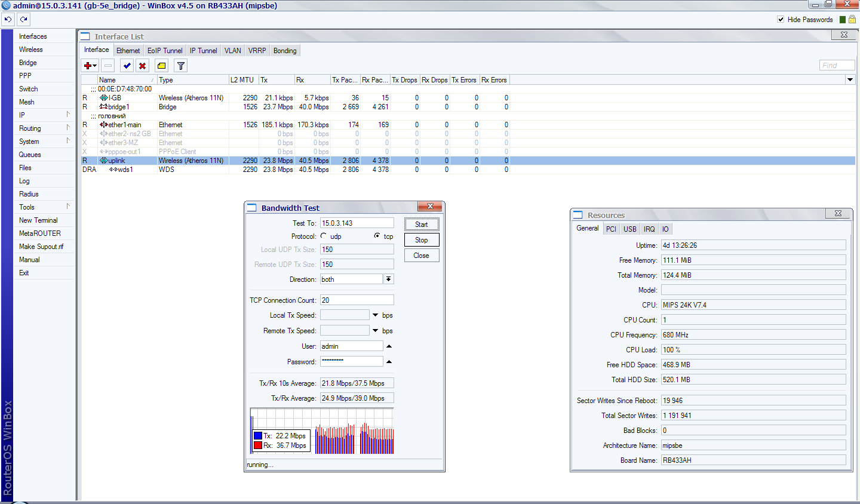Open the interface list column selector dropdown
Viewport: 860px width, 504px height.
click(x=850, y=80)
